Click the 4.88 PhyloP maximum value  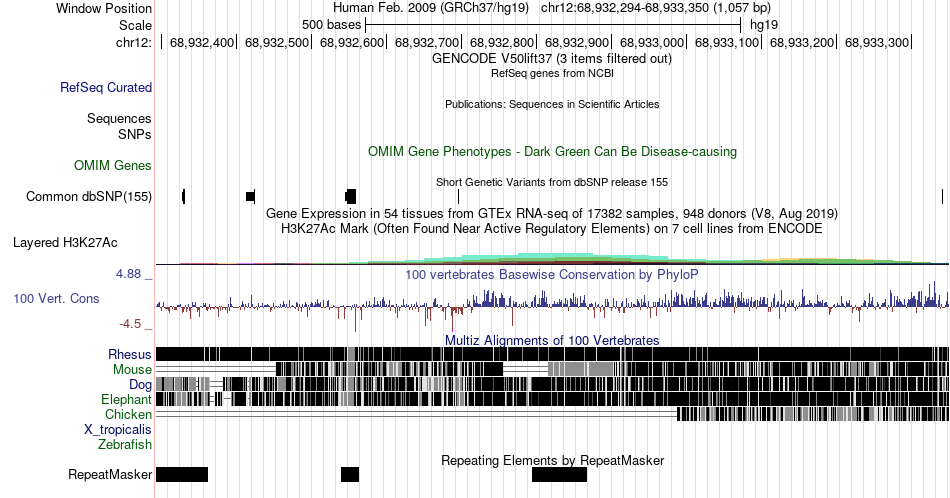(128, 274)
